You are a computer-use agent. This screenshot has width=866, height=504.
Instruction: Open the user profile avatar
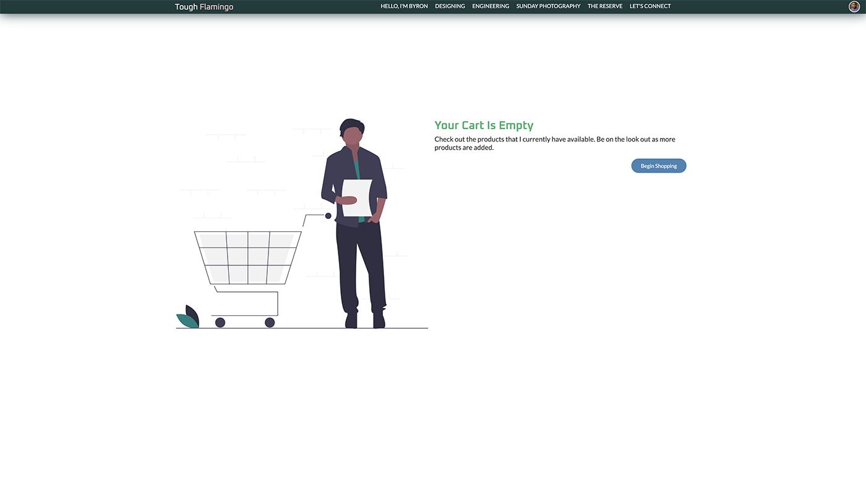pyautogui.click(x=854, y=6)
